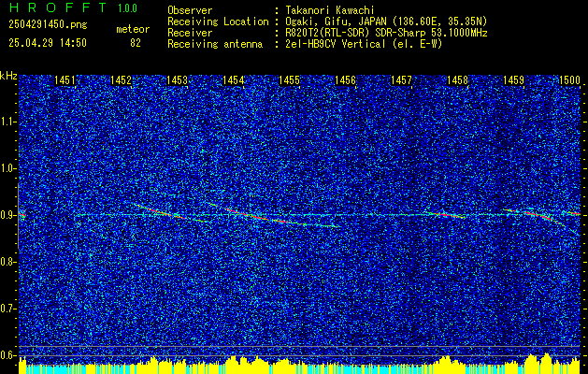This screenshot has height=374, width=588.
Task: Click the kHz axis unit label
Action: [8, 76]
